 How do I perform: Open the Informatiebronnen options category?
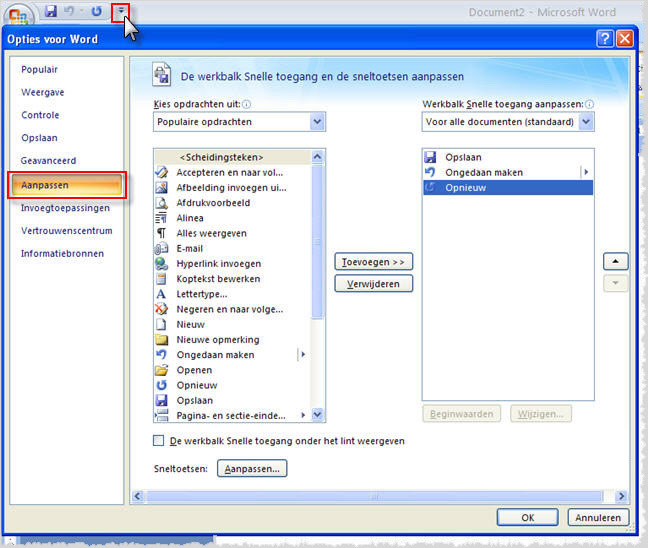62,253
